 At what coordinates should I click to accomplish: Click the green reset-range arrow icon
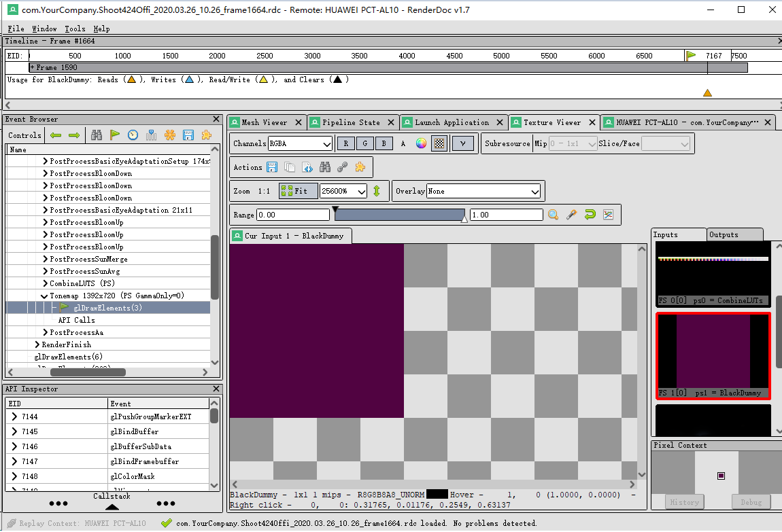(590, 214)
